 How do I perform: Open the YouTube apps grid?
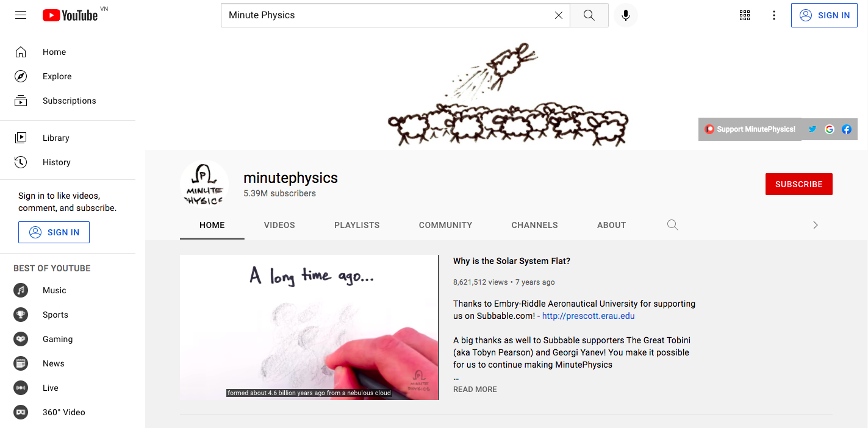point(745,15)
